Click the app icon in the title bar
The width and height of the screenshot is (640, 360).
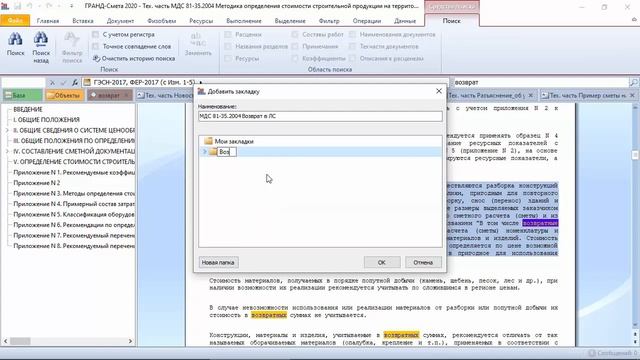(x=5, y=6)
